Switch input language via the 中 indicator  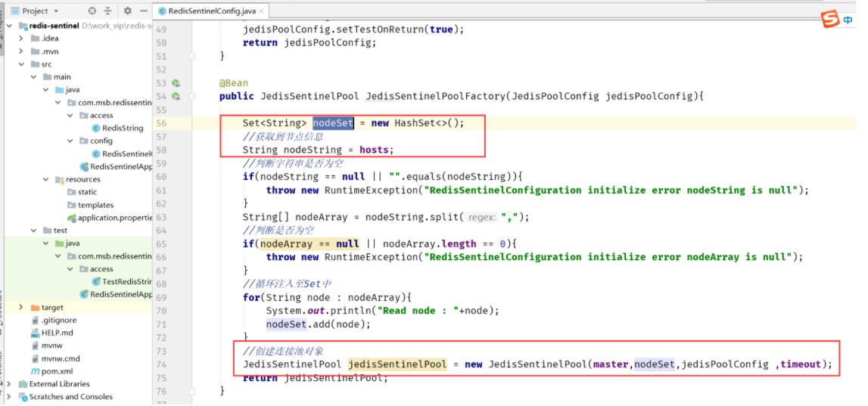(848, 20)
